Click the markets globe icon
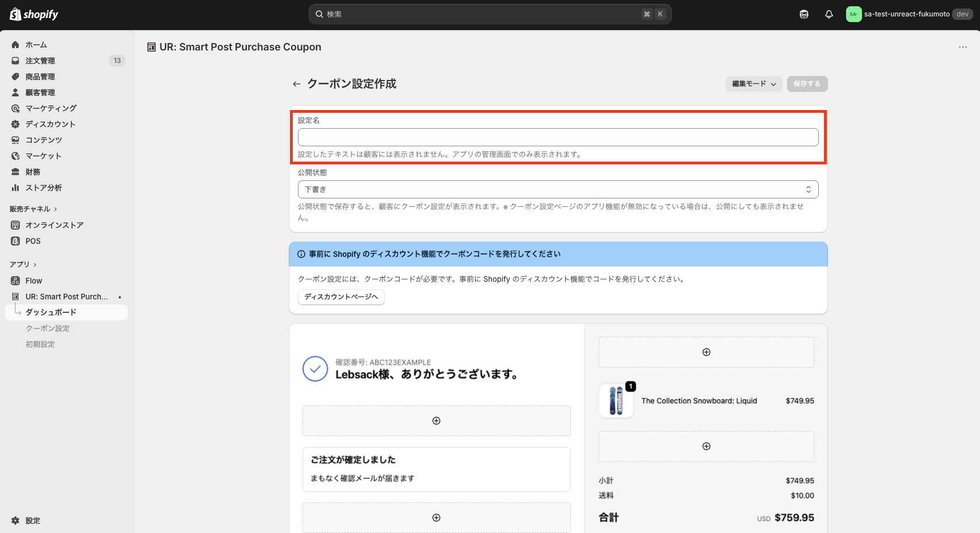This screenshot has height=533, width=980. tap(15, 156)
